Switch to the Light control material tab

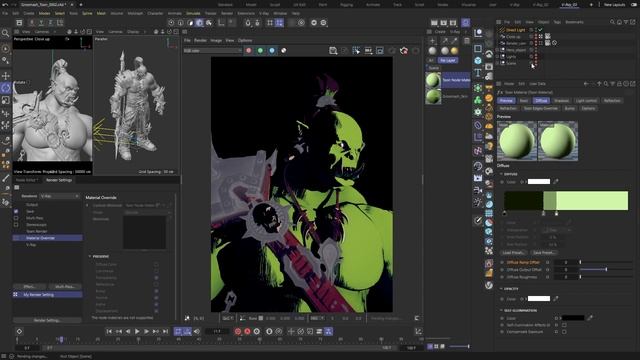(x=586, y=100)
